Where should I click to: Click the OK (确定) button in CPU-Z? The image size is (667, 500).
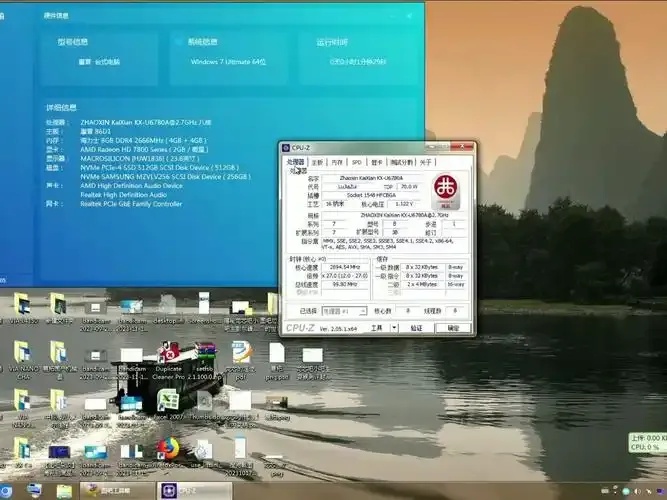pos(453,328)
